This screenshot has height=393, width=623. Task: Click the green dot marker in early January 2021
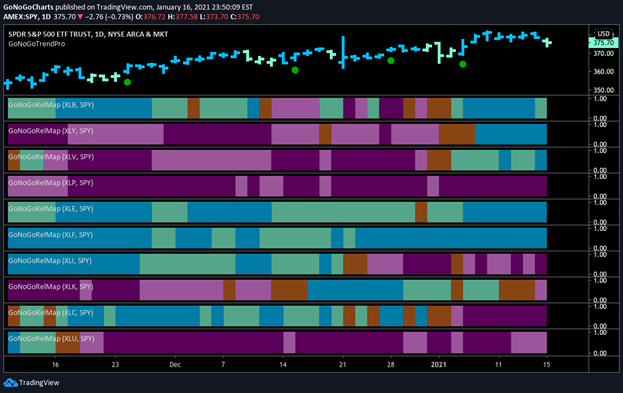[x=462, y=64]
